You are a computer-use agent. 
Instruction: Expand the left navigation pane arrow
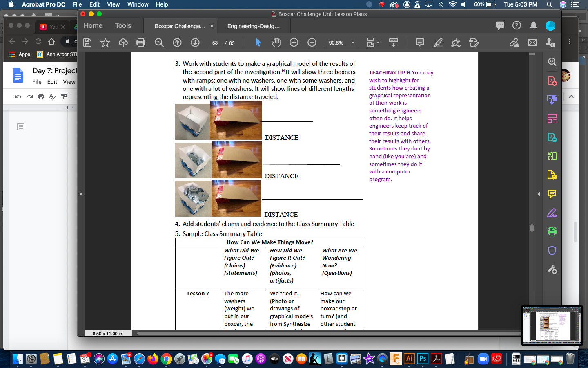[81, 194]
